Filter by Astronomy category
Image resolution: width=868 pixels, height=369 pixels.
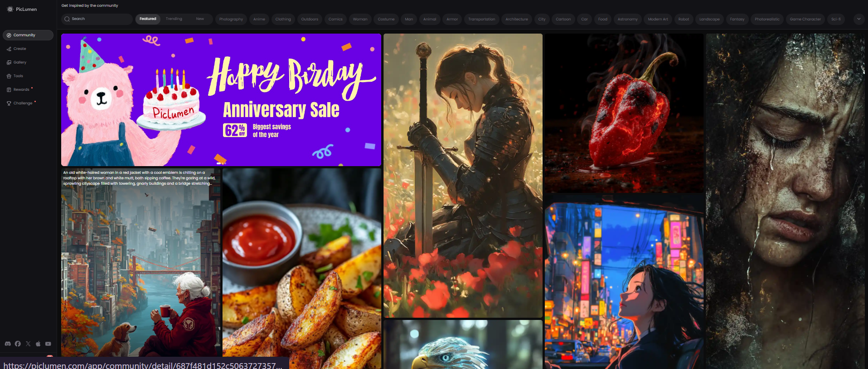pos(627,19)
